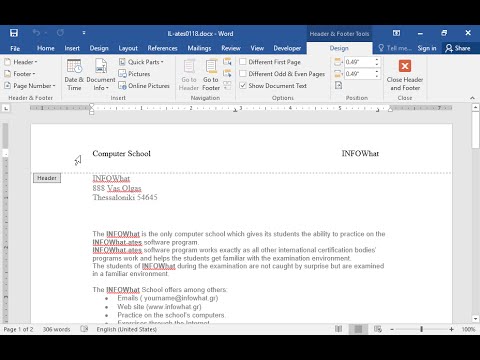
Task: Click the INFOWhat text at the header's right
Action: (360, 154)
